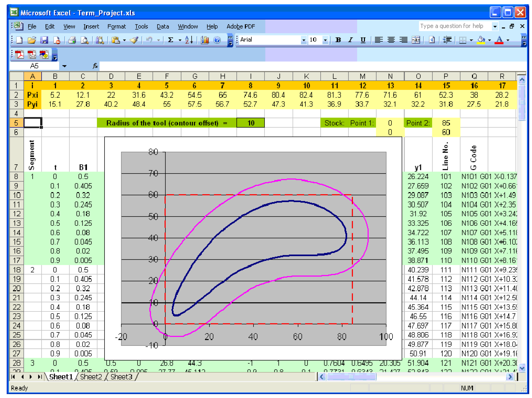532x398 pixels.
Task: Click the AutoSum sigma icon
Action: [x=170, y=40]
